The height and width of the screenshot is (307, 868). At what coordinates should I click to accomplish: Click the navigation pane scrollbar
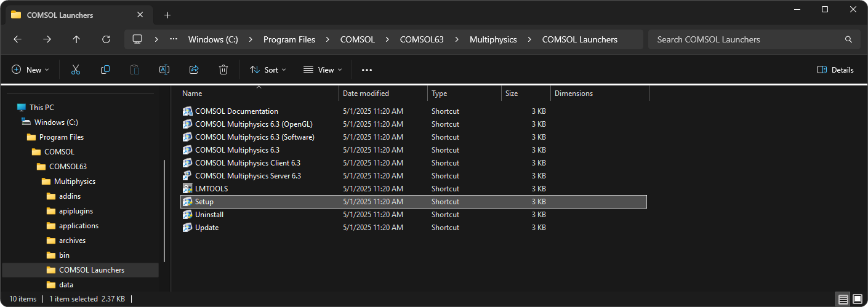pos(164,210)
